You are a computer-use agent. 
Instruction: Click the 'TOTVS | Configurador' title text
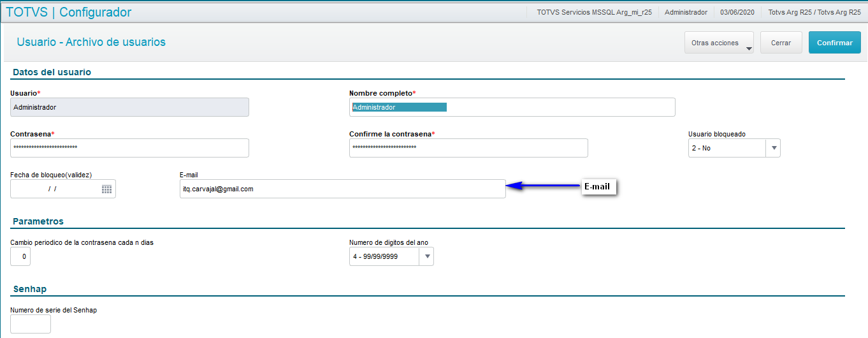point(69,12)
